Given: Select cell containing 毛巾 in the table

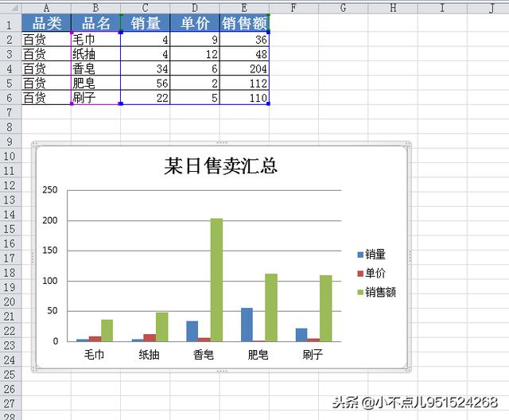Looking at the screenshot, I should (x=95, y=39).
